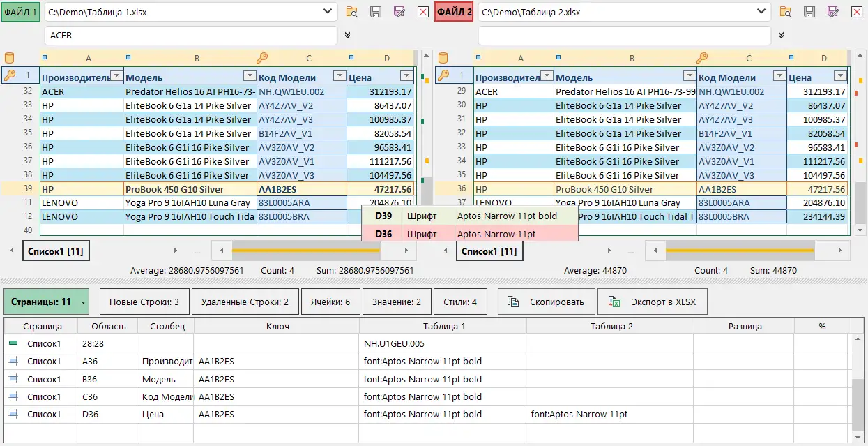The height and width of the screenshot is (446, 868).
Task: Save File 2 using floppy disk icon
Action: [x=809, y=12]
